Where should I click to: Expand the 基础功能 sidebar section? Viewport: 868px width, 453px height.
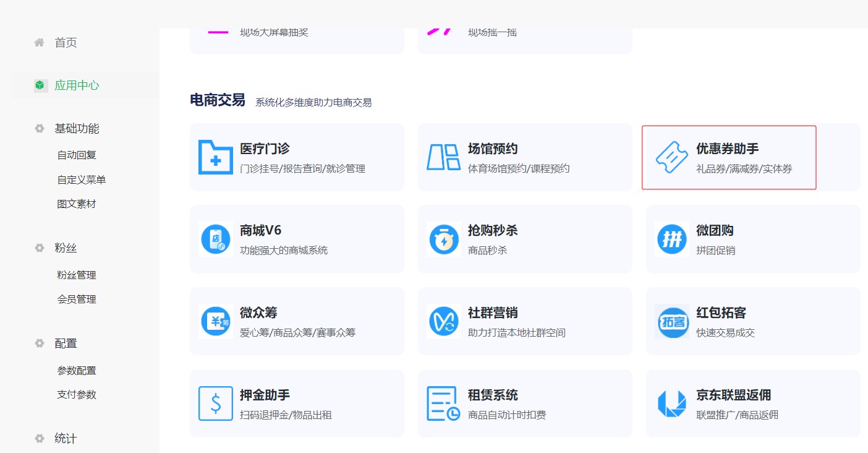click(x=77, y=129)
